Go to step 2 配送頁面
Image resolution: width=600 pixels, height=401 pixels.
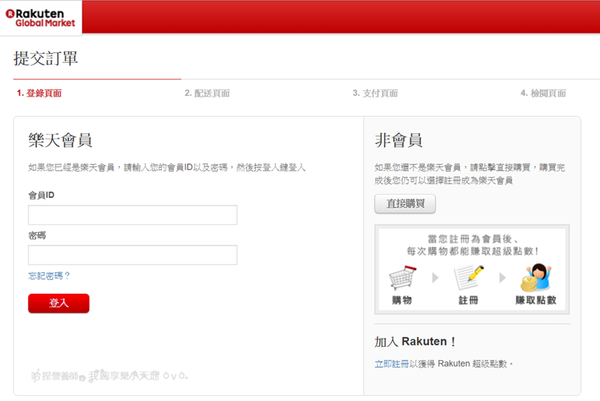(207, 93)
